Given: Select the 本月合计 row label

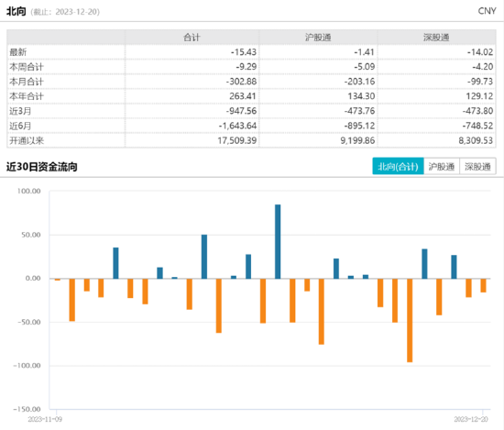Looking at the screenshot, I should point(27,82).
